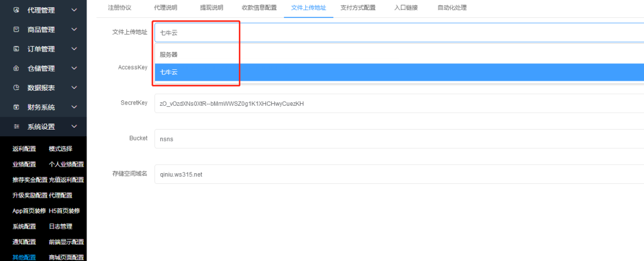This screenshot has height=261, width=644.
Task: Expand the 仓储管理 menu chevron
Action: pyautogui.click(x=75, y=68)
